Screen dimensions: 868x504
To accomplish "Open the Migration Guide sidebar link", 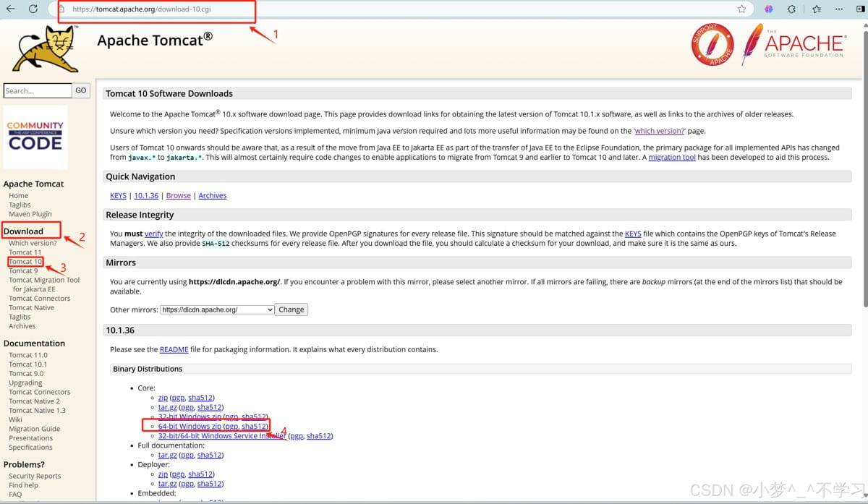I will [x=35, y=429].
